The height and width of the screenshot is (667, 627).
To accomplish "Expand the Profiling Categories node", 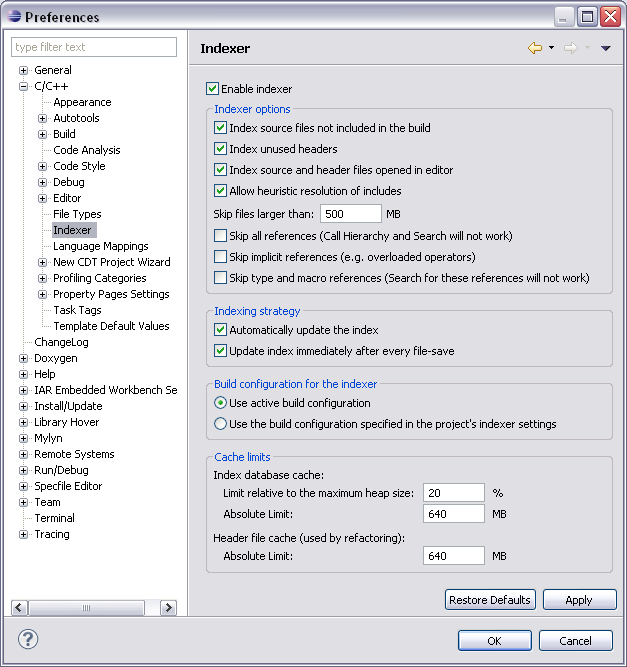I will pyautogui.click(x=42, y=279).
